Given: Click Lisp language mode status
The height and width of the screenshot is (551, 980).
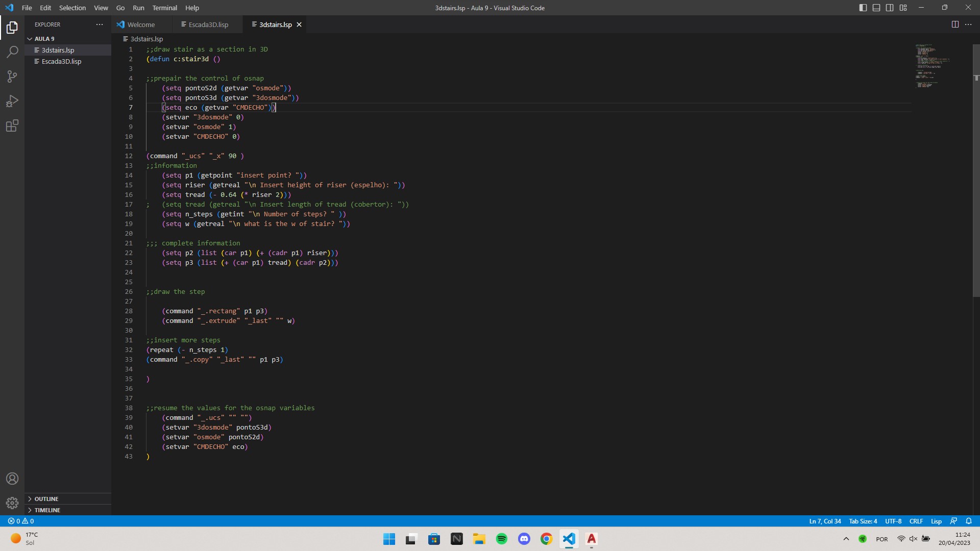Looking at the screenshot, I should pos(936,521).
